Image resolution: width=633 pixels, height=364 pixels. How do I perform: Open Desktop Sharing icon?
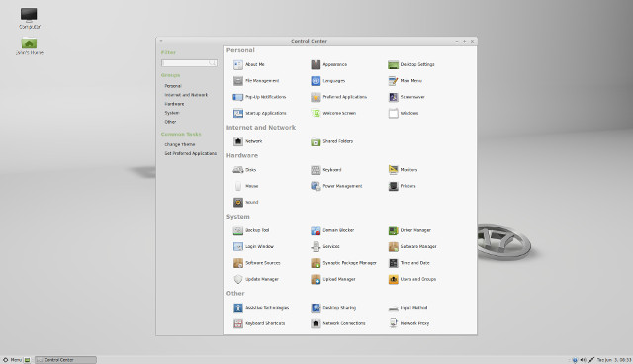pos(316,308)
